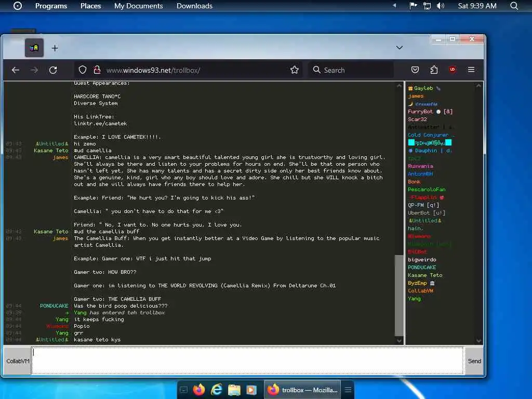Screen dimensions: 532x399
Task: Select PONDUCAKE in the user list
Action: [422, 268]
